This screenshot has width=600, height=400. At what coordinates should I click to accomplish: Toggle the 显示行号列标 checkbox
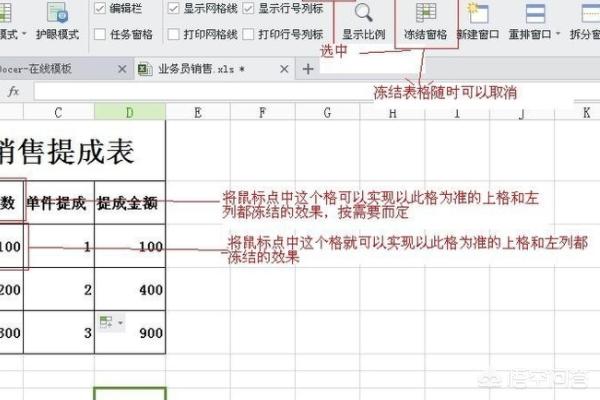(x=248, y=8)
